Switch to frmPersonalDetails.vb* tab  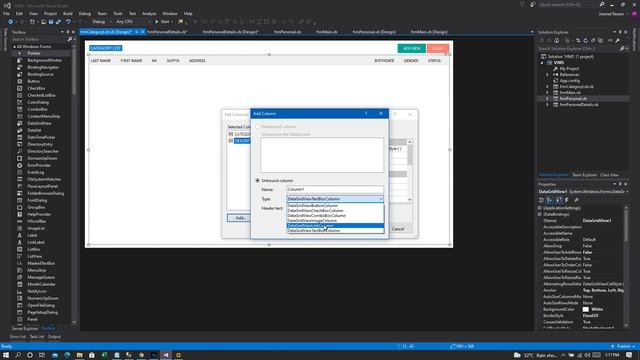click(167, 32)
